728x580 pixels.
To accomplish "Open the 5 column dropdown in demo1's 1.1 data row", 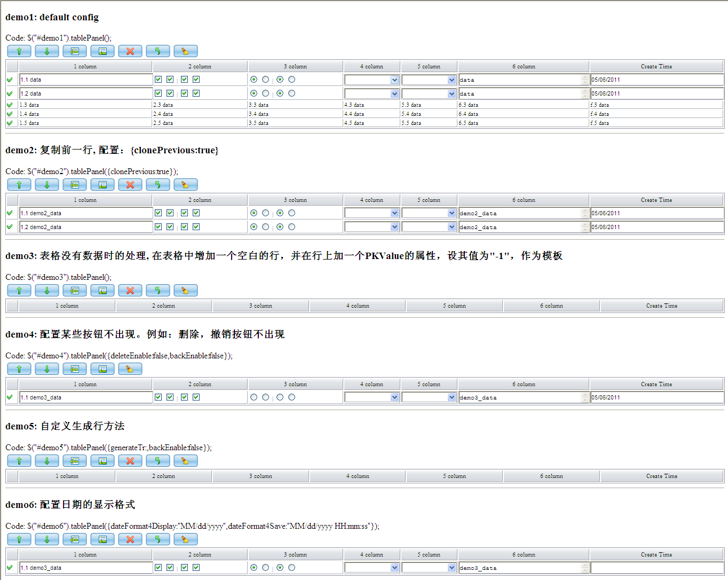I will click(429, 80).
